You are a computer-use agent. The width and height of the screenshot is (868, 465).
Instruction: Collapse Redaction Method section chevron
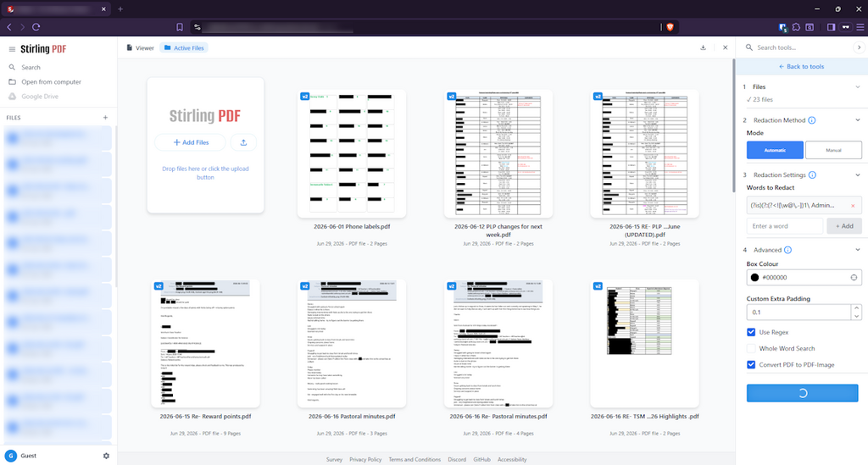tap(858, 120)
